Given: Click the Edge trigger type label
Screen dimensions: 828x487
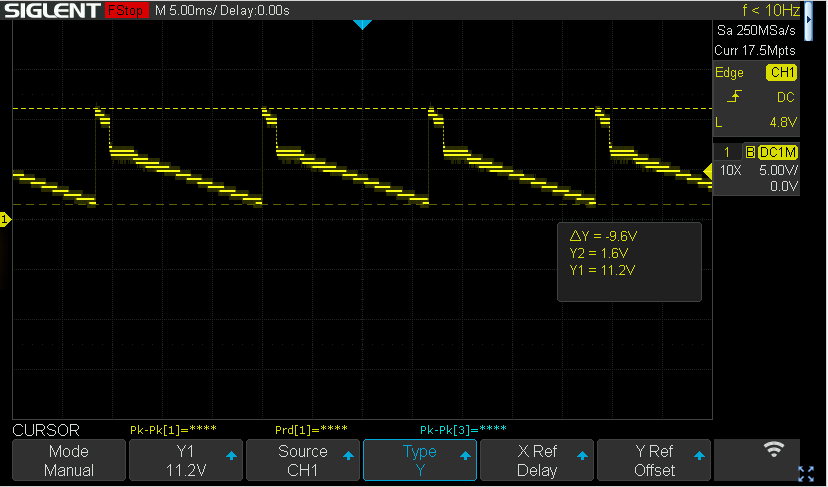Looking at the screenshot, I should (729, 73).
